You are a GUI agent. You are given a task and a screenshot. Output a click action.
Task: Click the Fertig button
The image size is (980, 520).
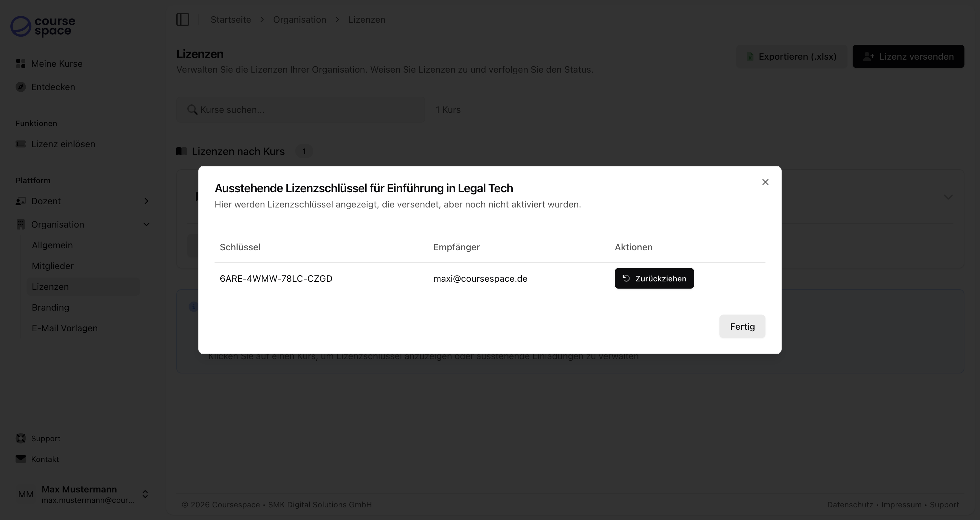click(x=742, y=326)
